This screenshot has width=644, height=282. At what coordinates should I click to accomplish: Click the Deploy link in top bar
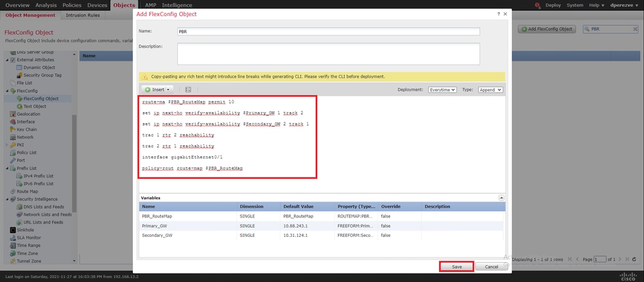[553, 5]
